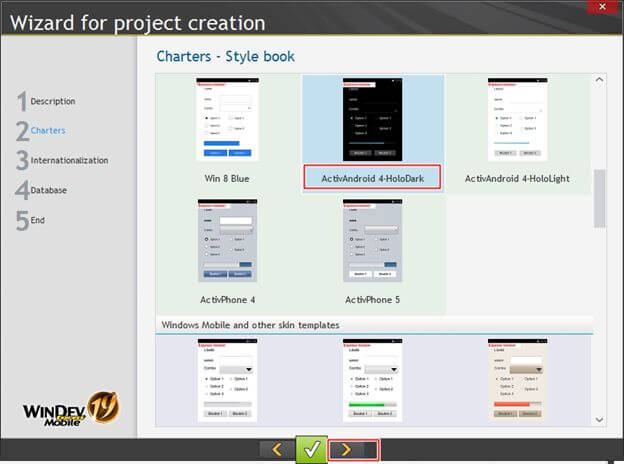
Task: Select the ActivAndroid 4-HoloDark preview thumbnail
Action: [372, 119]
